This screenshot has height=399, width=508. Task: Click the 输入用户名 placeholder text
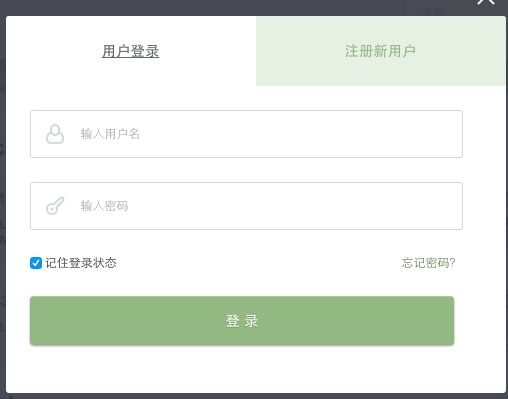[x=110, y=134]
